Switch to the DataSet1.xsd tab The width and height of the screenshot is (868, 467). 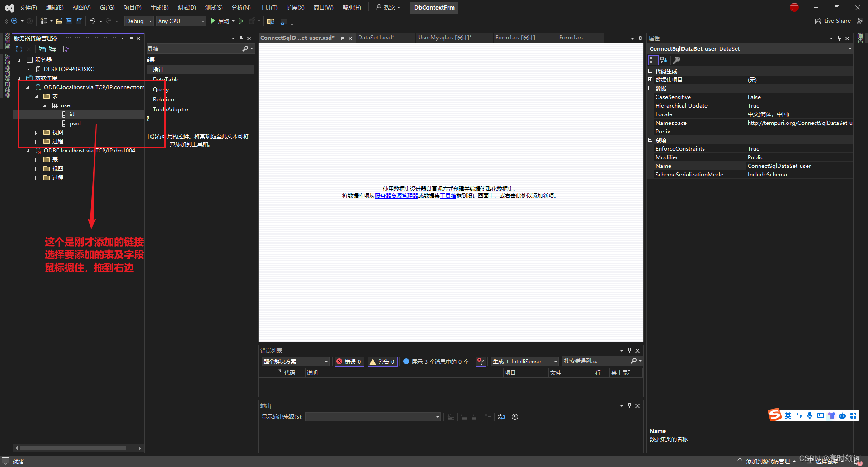click(x=376, y=38)
